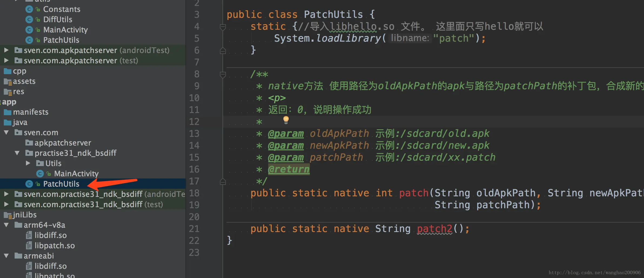644x278 pixels.
Task: Click the arm64-v8a folder icon
Action: pos(18,225)
